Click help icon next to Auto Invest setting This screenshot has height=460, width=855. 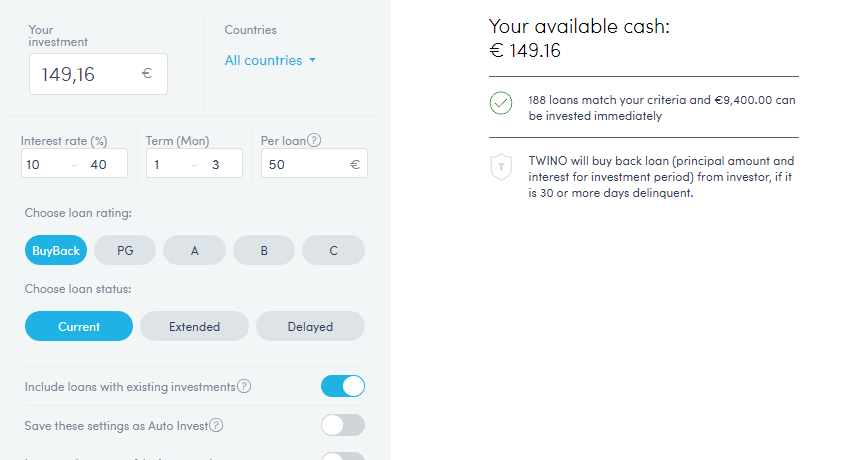[x=216, y=425]
